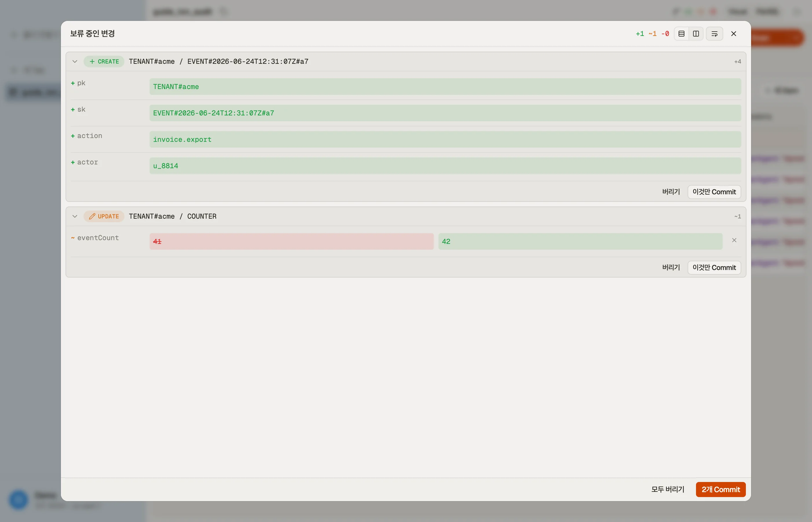Screen dimensions: 812x522
Task: Switch to unified diff view icon
Action: point(681,34)
